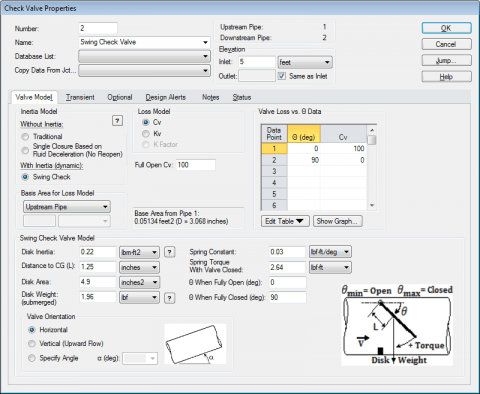
Task: Click scroll-up arrow of the data table
Action: click(372, 130)
